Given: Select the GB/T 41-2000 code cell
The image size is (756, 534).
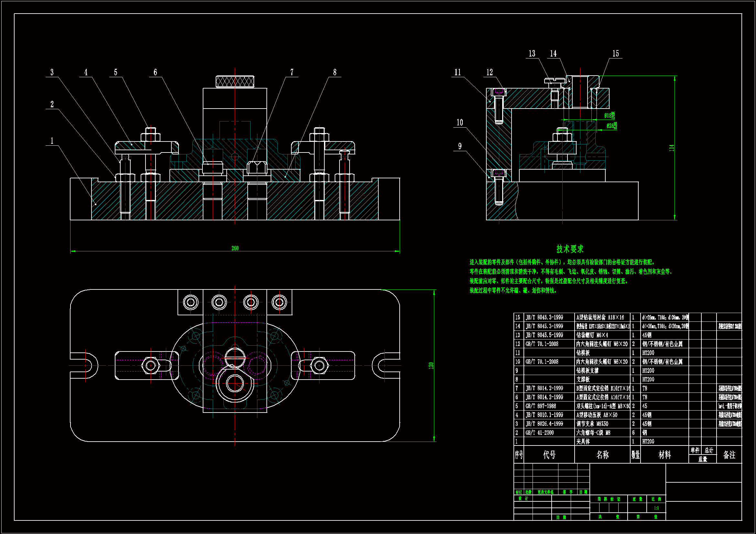Looking at the screenshot, I should [x=539, y=433].
